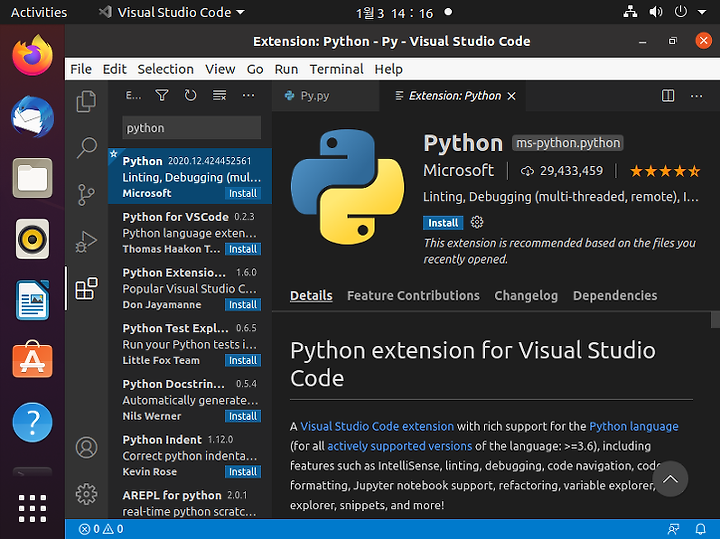Open actively supported versions link
The image size is (720, 539).
pos(399,446)
